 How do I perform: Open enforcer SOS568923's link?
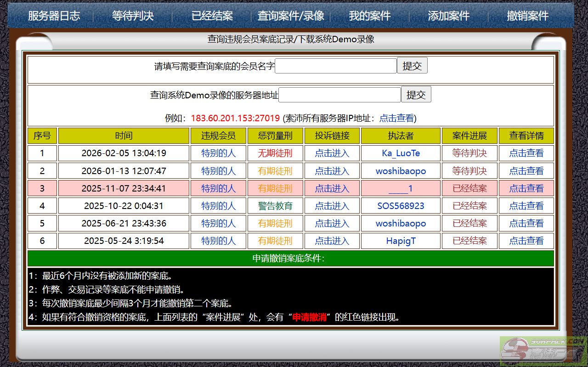click(401, 206)
